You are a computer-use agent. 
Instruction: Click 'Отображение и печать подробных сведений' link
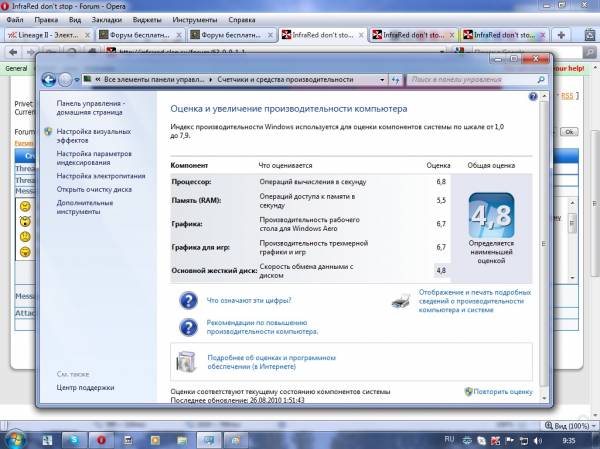(475, 301)
